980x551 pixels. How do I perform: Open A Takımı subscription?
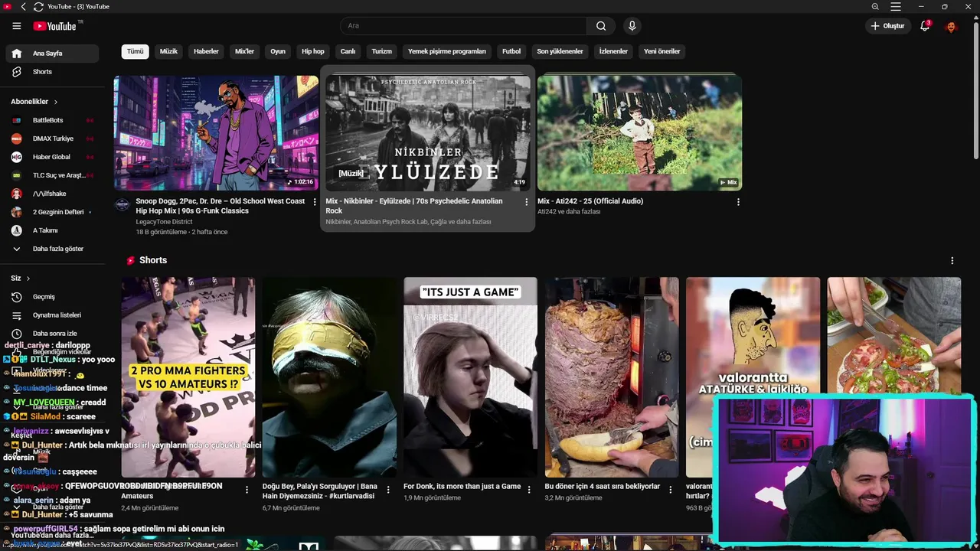53,230
